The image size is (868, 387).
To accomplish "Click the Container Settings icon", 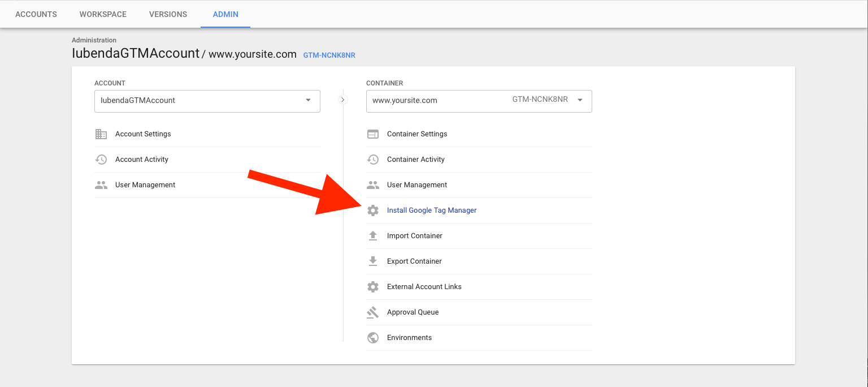I will 373,134.
